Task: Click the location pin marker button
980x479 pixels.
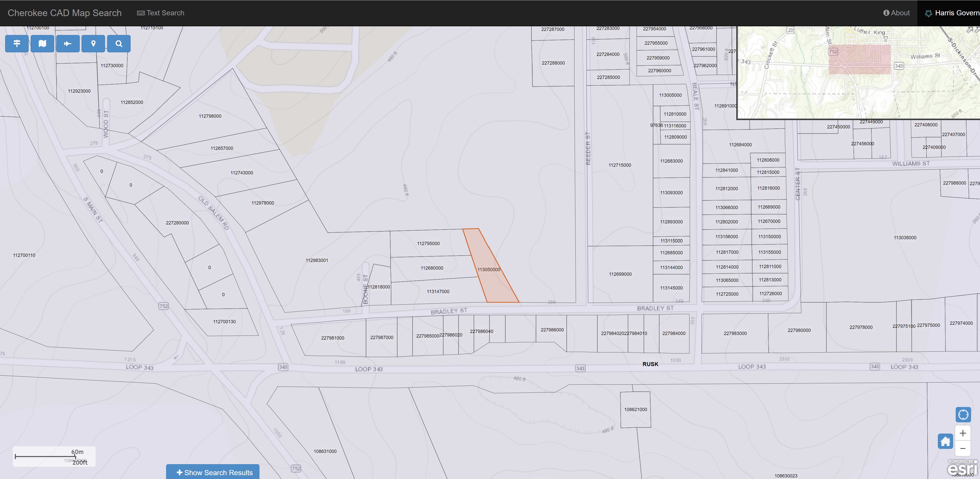Action: (93, 43)
